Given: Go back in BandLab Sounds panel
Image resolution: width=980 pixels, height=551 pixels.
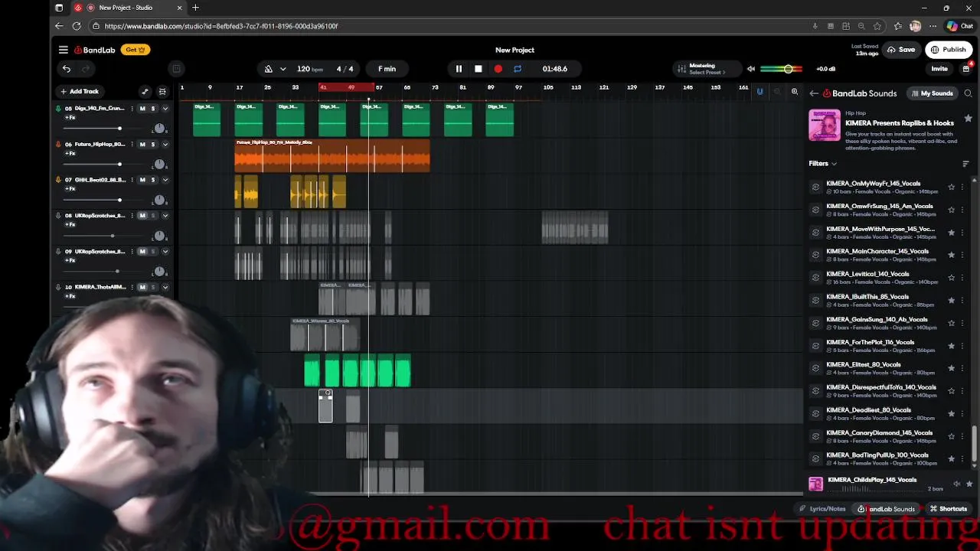Looking at the screenshot, I should (x=814, y=93).
